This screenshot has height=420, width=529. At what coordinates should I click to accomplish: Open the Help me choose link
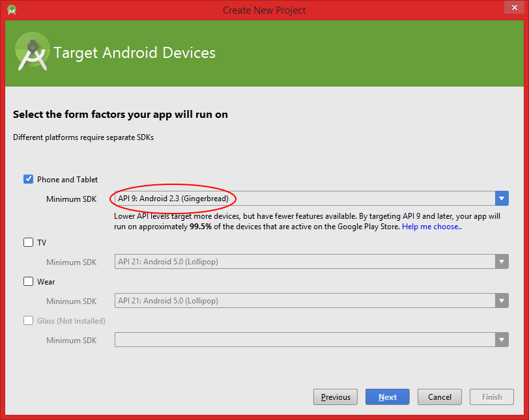(x=431, y=227)
